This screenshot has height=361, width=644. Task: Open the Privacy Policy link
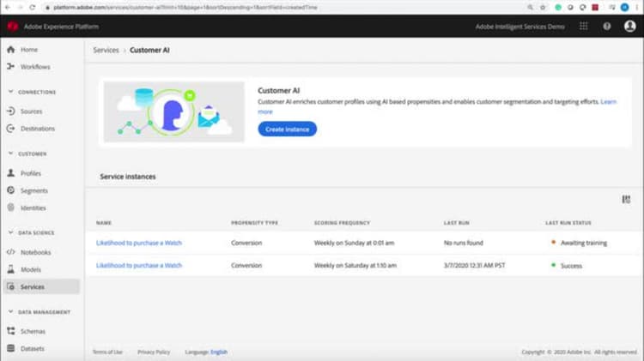[x=154, y=352]
